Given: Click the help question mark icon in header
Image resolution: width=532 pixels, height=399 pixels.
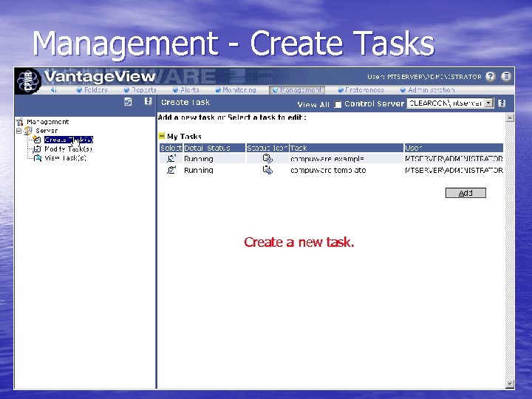Looking at the screenshot, I should [x=490, y=77].
